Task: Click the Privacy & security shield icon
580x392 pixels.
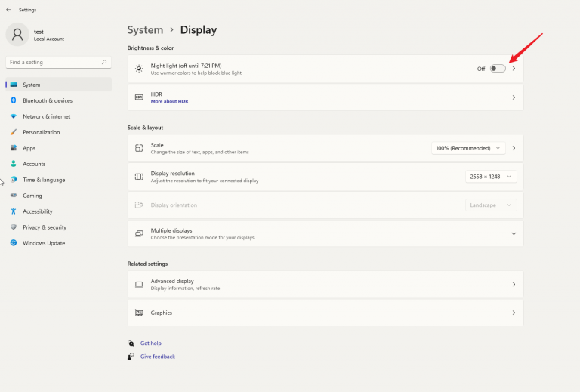Action: coord(14,227)
